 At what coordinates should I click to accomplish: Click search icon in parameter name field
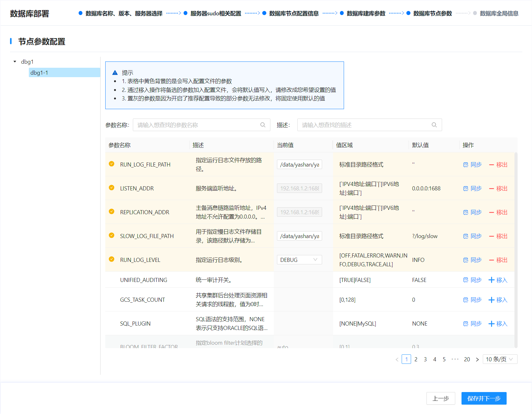pos(263,125)
